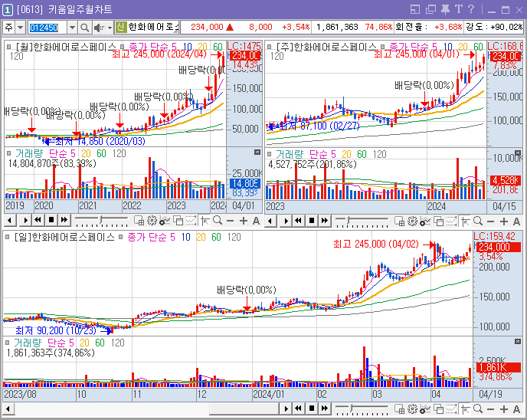The width and height of the screenshot is (527, 420).
Task: Click right arrow of daily chart scrollbar
Action: click(286, 409)
